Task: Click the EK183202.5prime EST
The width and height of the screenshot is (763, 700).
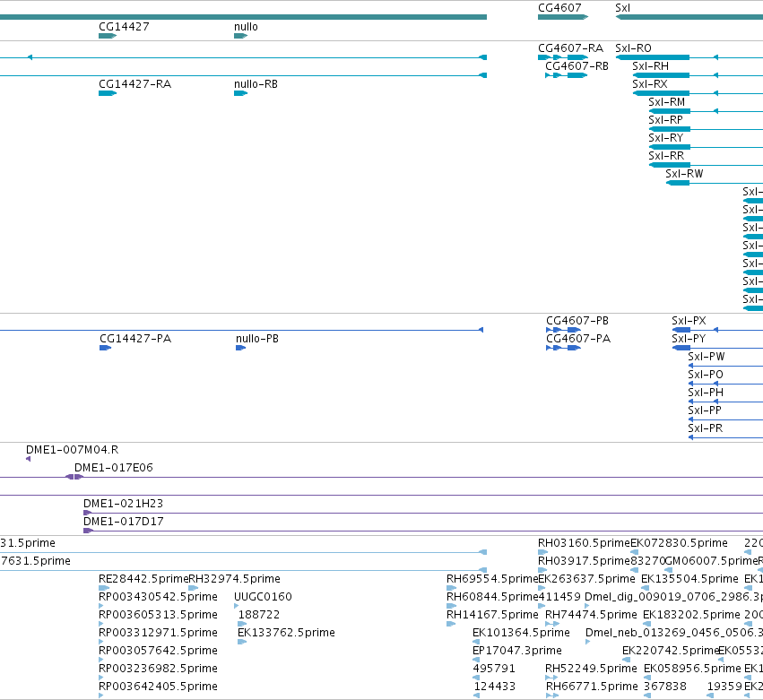Action: pyautogui.click(x=647, y=624)
